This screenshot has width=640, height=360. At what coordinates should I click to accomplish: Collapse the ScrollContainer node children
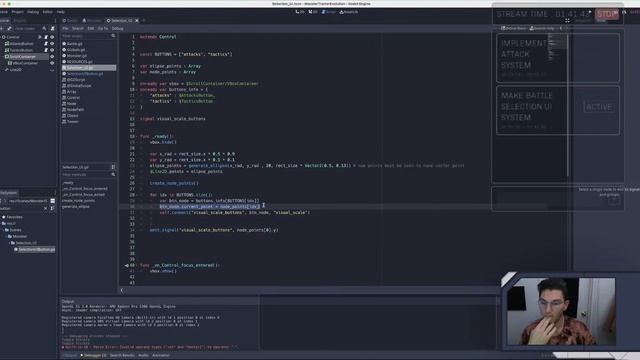coord(2,57)
